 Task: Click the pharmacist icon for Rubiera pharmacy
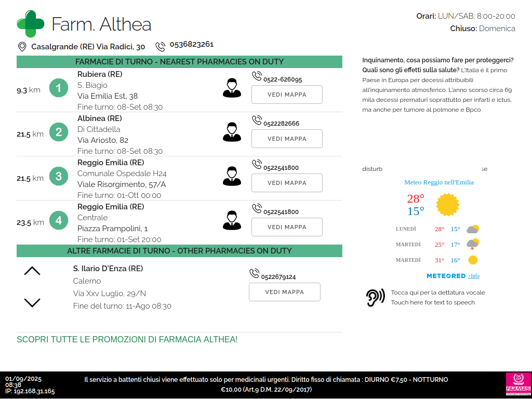pyautogui.click(x=232, y=88)
